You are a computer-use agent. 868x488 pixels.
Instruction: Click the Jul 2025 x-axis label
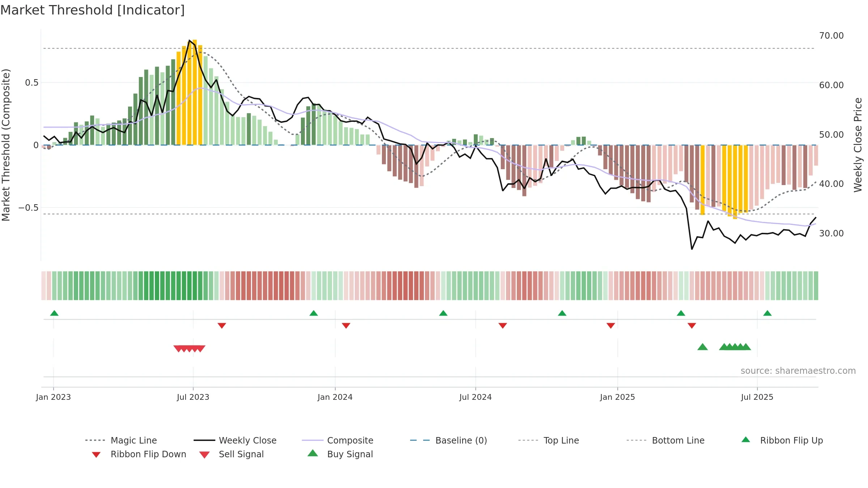[x=757, y=397]
